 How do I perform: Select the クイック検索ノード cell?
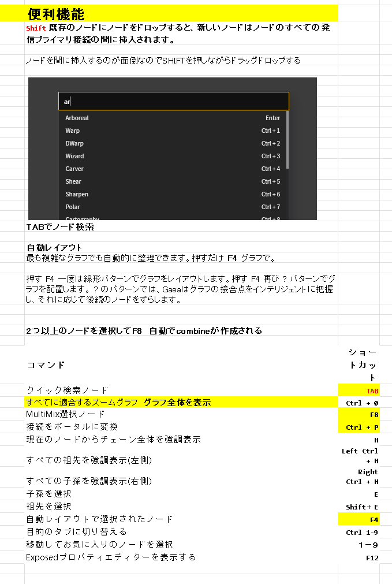181,390
